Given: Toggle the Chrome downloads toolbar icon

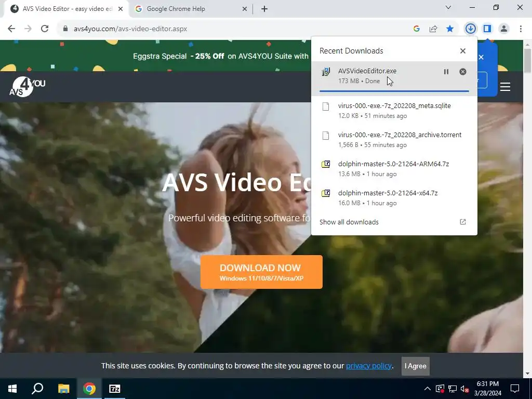Looking at the screenshot, I should click(x=471, y=29).
